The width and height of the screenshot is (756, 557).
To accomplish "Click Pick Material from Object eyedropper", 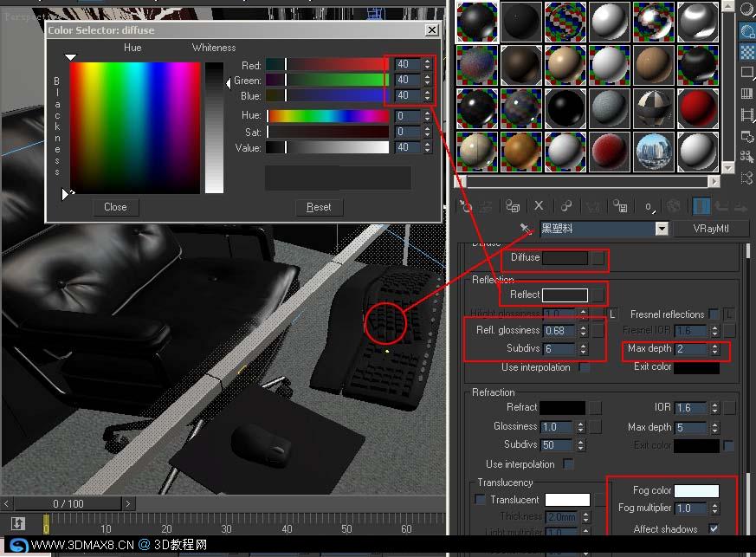I will pyautogui.click(x=526, y=228).
